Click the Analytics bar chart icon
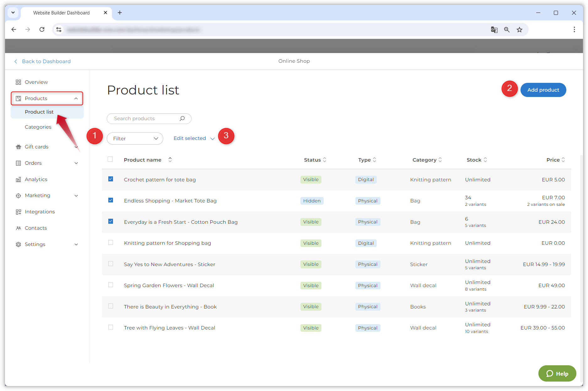The image size is (588, 391). (18, 179)
